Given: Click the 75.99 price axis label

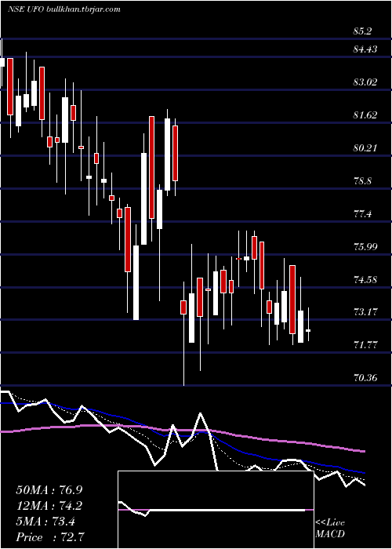Looking at the screenshot, I should pos(365,247).
